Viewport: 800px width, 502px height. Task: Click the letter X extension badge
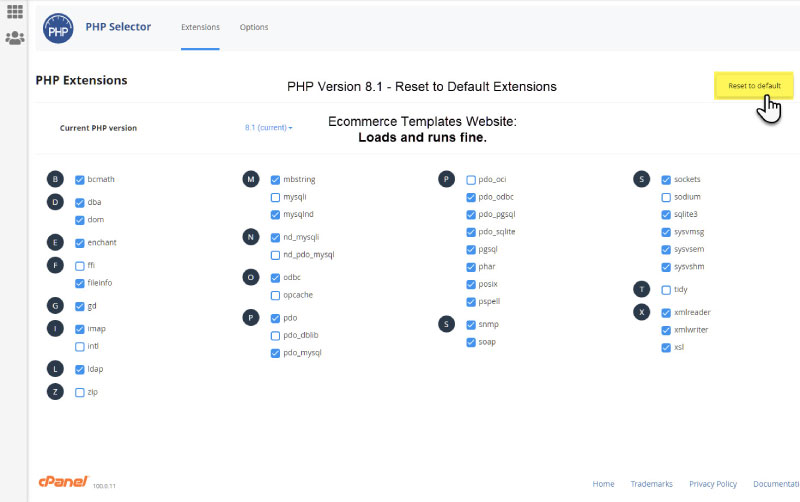pos(642,312)
